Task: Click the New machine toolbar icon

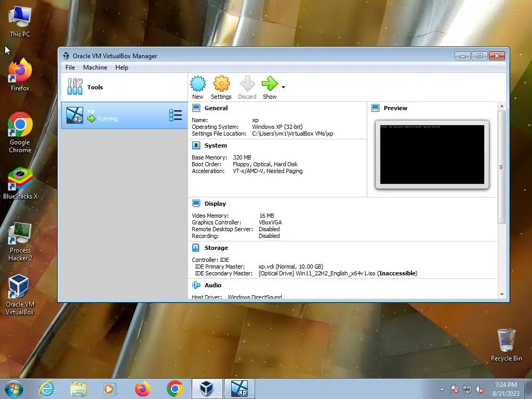Action: (x=198, y=84)
